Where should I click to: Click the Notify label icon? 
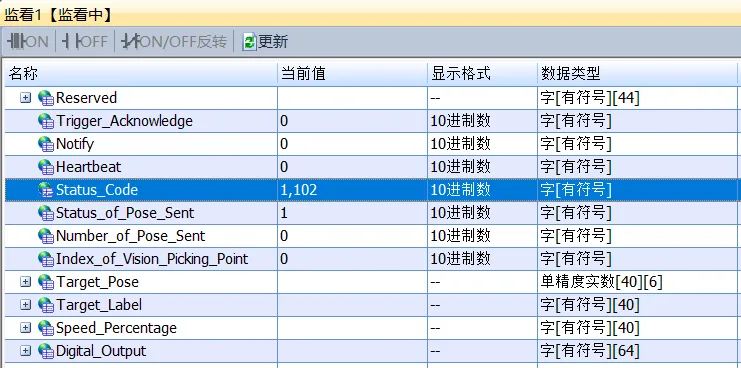[46, 144]
